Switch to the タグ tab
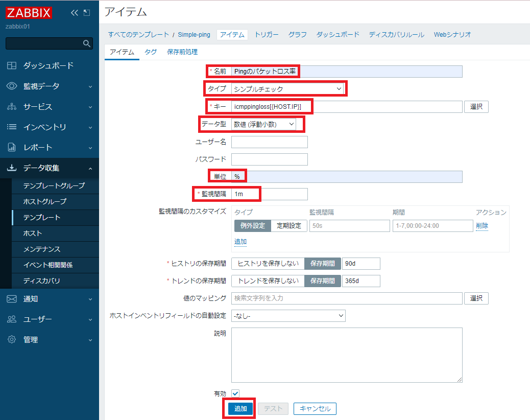 [150, 51]
